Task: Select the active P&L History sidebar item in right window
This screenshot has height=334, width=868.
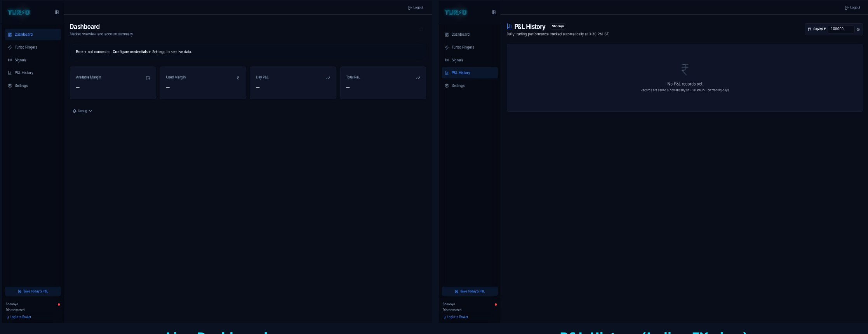Action: click(x=470, y=73)
